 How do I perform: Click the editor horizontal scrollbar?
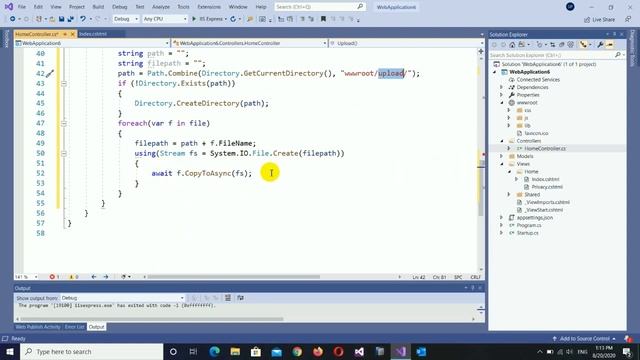point(233,277)
